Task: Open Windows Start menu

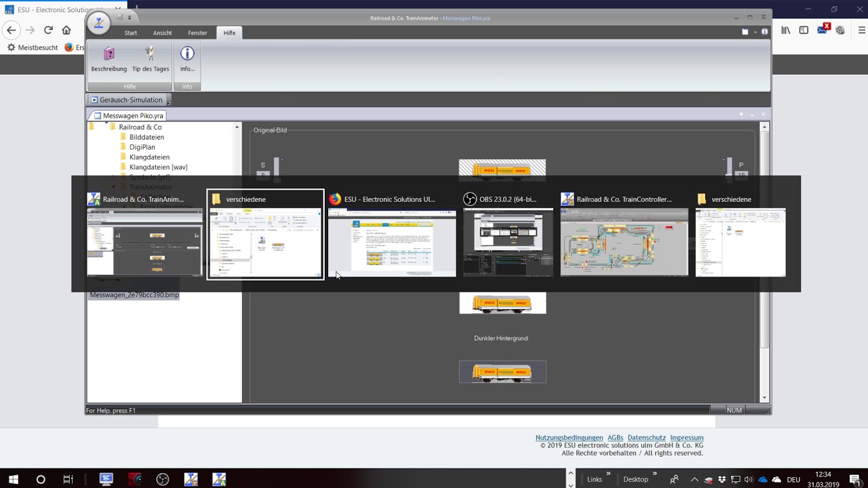Action: point(13,479)
